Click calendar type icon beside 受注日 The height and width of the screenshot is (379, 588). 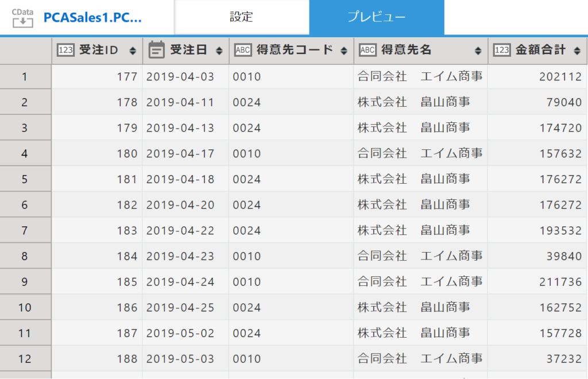pos(156,51)
